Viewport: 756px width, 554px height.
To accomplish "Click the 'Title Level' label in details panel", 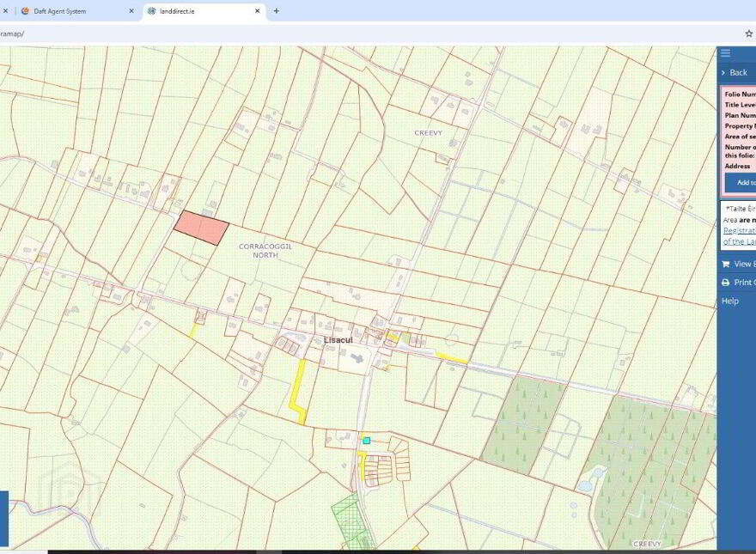I will 740,105.
